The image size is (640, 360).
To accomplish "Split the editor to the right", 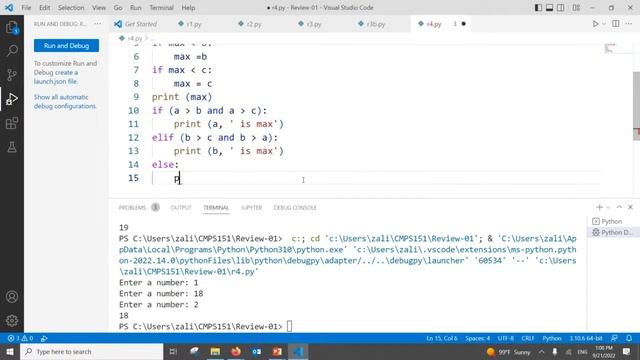I will pyautogui.click(x=616, y=24).
